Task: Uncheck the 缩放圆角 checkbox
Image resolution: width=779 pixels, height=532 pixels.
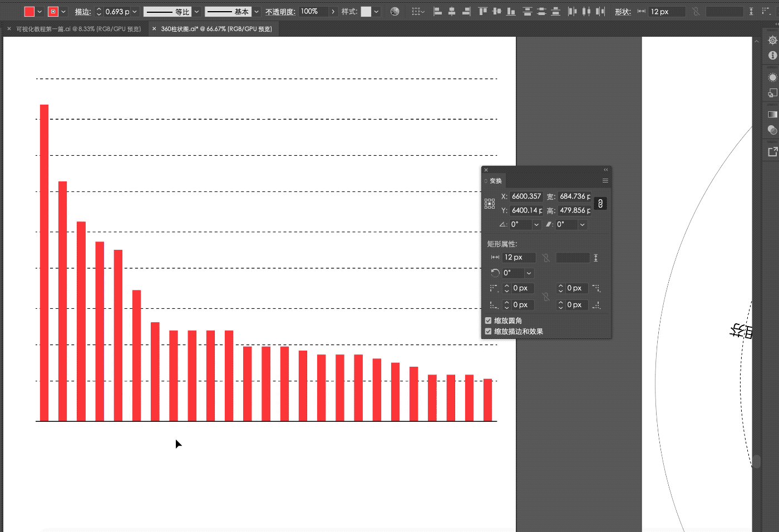Action: [x=488, y=321]
